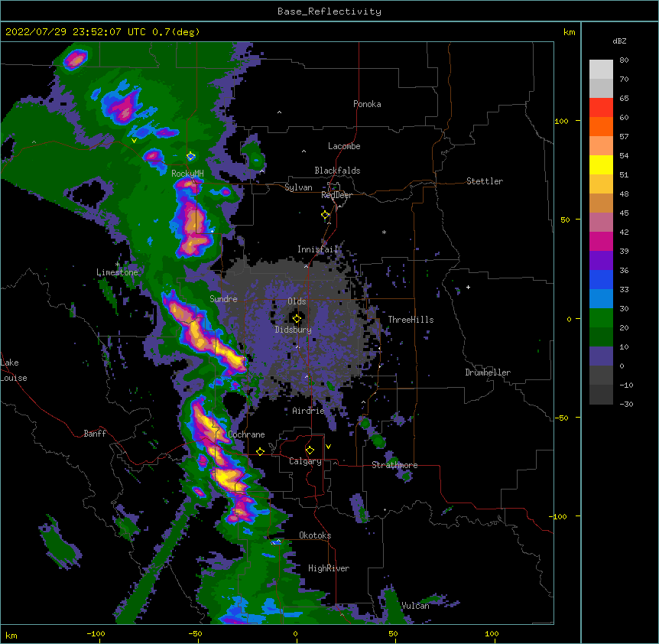Select the bright green 20–30 dBZ legend swatch
The height and width of the screenshot is (644, 659).
tap(601, 318)
